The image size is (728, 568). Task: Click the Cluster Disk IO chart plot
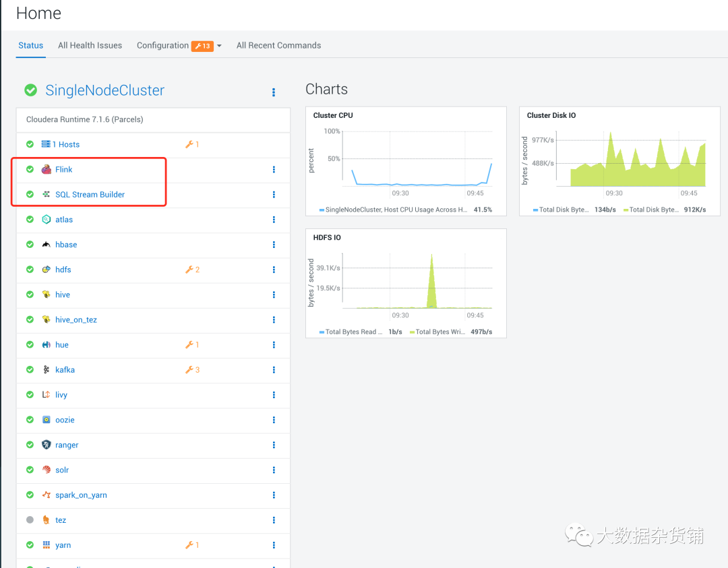point(631,159)
